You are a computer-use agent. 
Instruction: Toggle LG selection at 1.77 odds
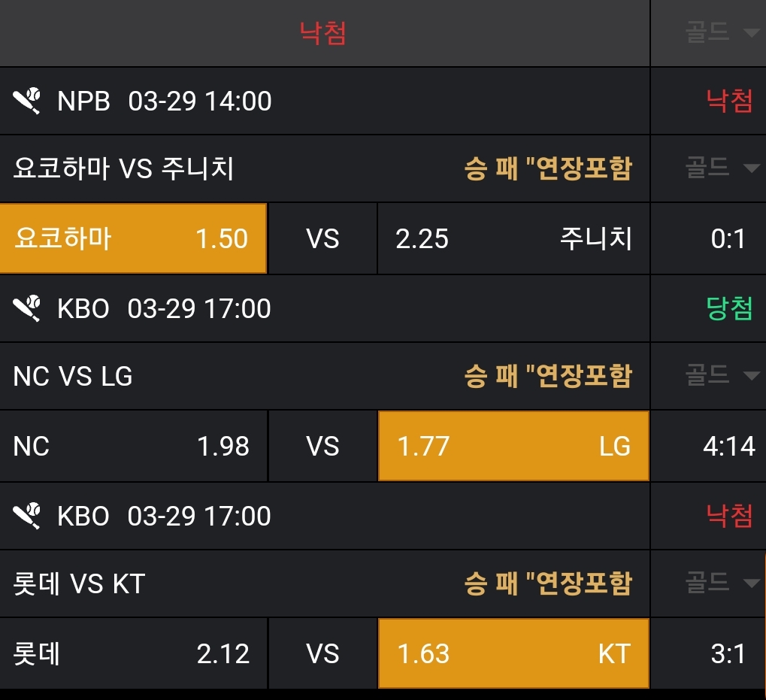click(513, 446)
